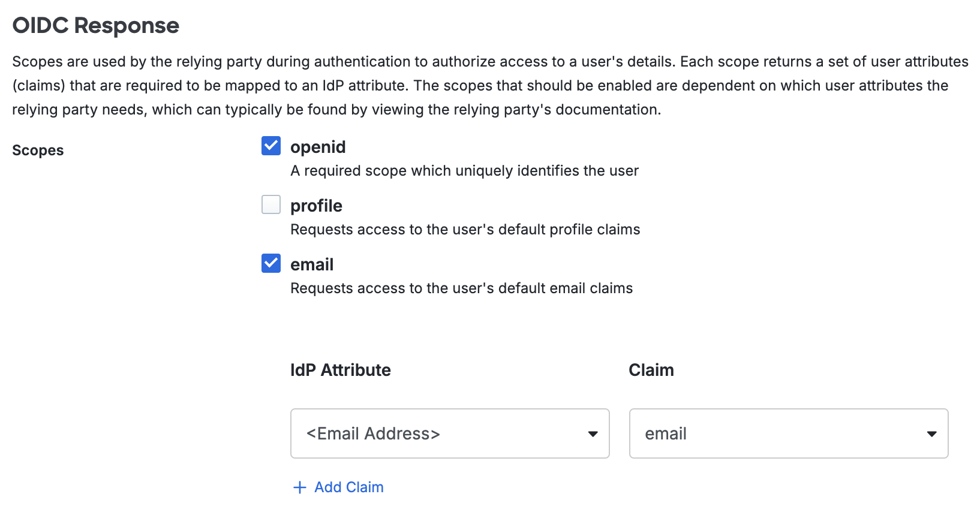Click the OIDC Response heading

pos(96,25)
